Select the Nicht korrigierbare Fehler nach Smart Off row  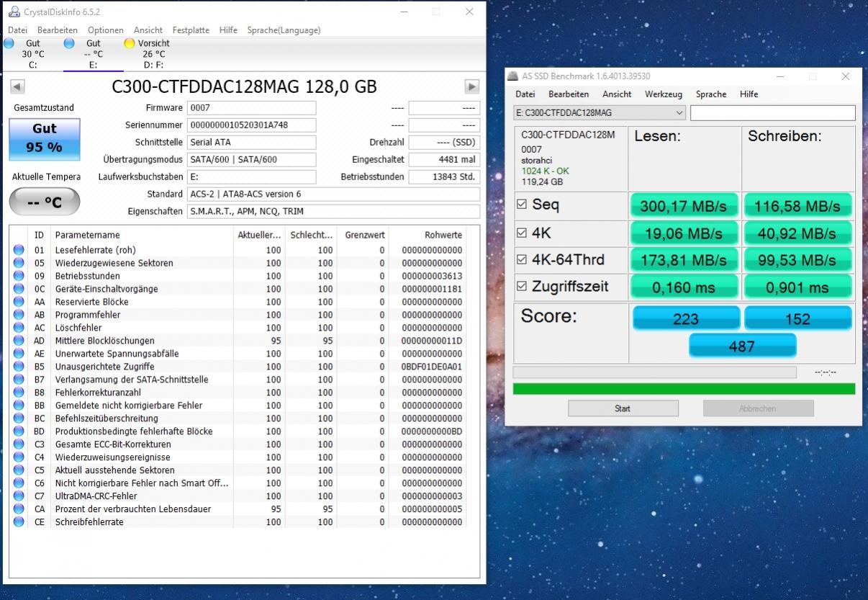coord(239,483)
